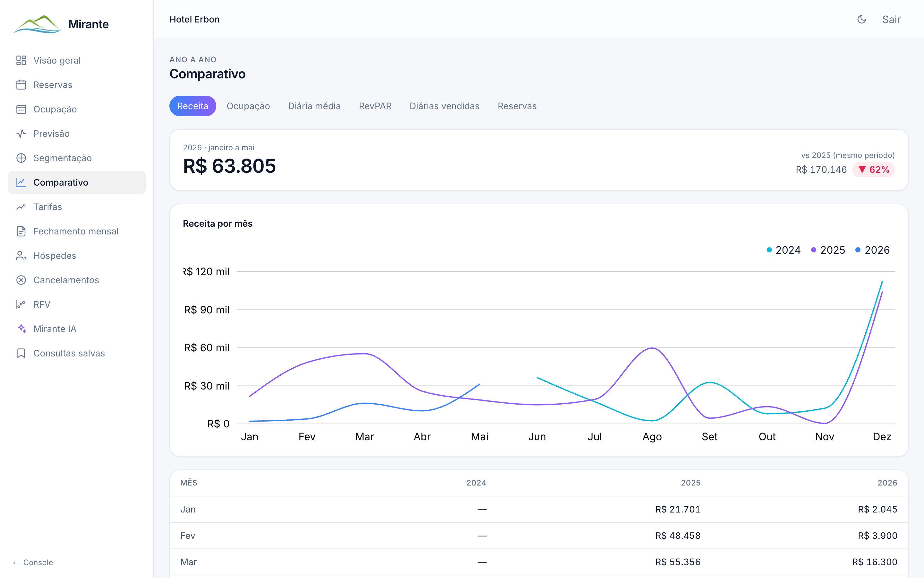This screenshot has width=924, height=578.
Task: Click the red 62% decrease badge
Action: pyautogui.click(x=874, y=170)
